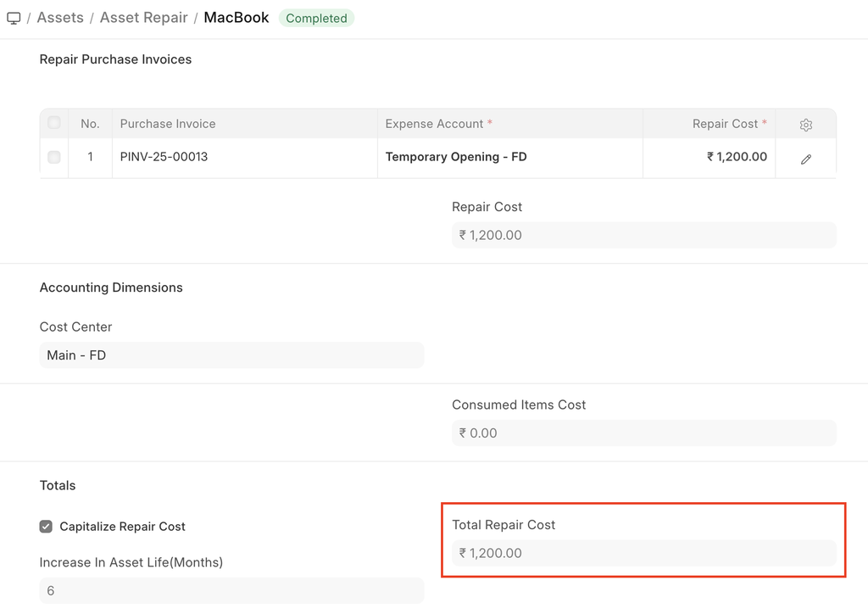Click the desktop home icon in breadcrumb

point(14,18)
